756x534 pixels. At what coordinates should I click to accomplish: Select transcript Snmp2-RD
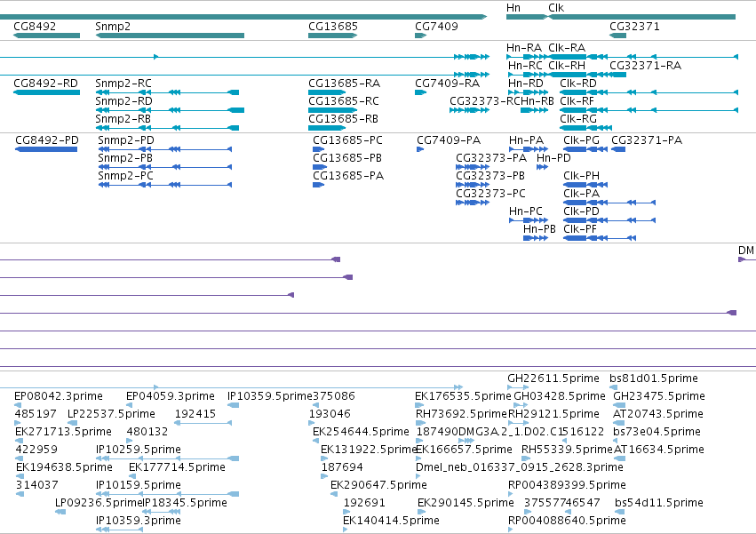[123, 101]
